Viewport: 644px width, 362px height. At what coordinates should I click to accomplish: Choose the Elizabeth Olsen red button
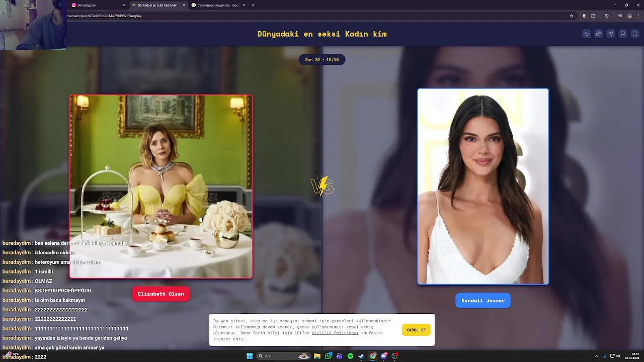pyautogui.click(x=161, y=294)
